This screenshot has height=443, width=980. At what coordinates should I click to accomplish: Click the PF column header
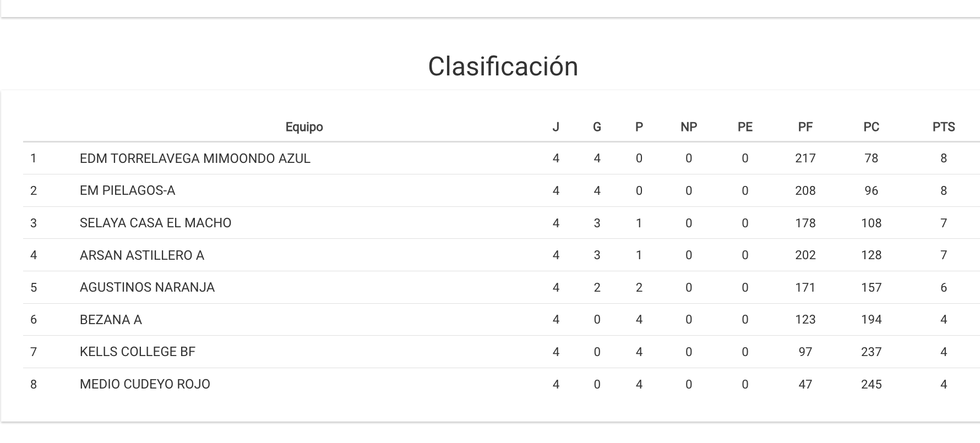pyautogui.click(x=805, y=127)
